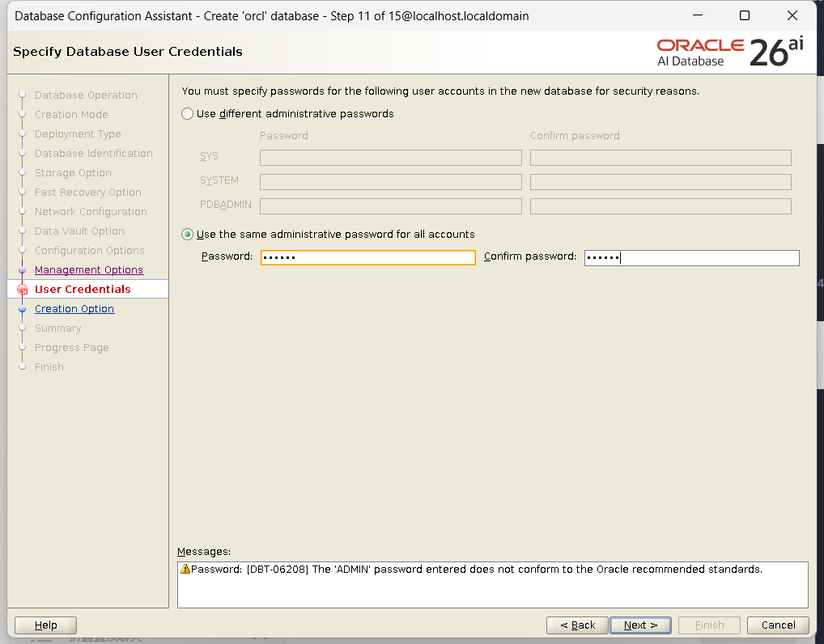Open the Creation Option step link

click(x=74, y=309)
